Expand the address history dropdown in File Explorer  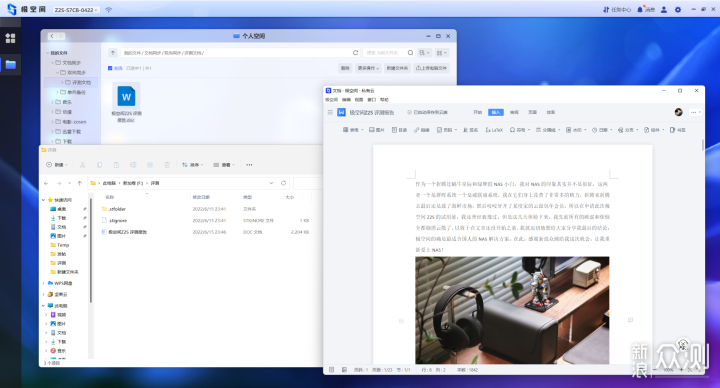[x=271, y=183]
